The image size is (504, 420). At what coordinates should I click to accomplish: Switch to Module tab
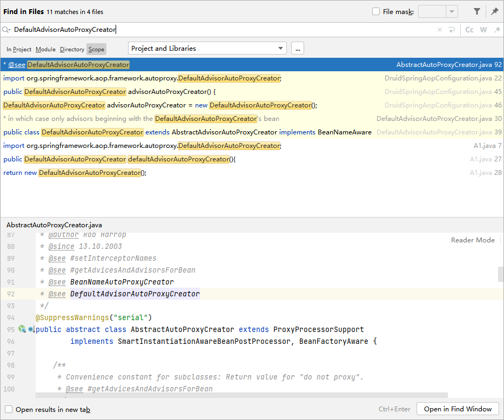[45, 49]
